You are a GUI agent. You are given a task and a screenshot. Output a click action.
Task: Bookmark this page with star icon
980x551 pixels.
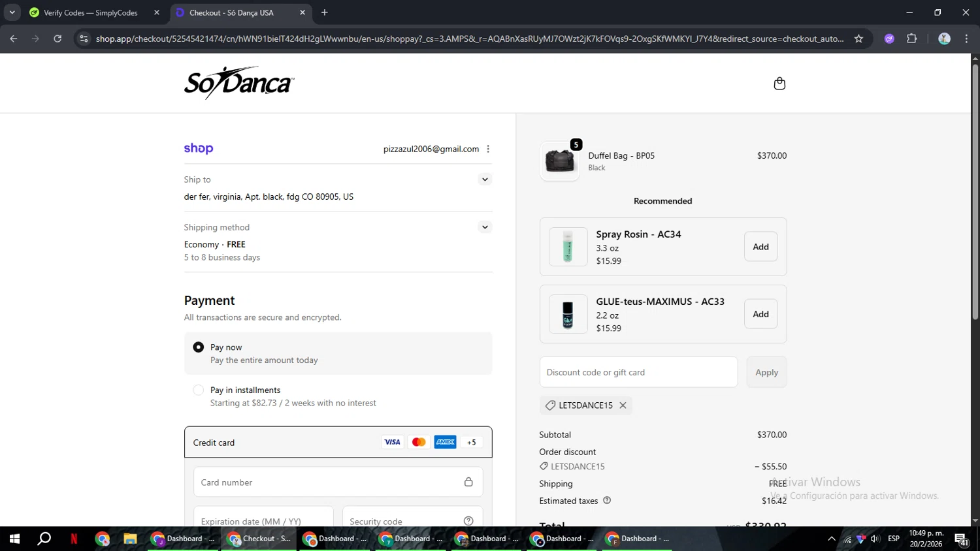(858, 39)
